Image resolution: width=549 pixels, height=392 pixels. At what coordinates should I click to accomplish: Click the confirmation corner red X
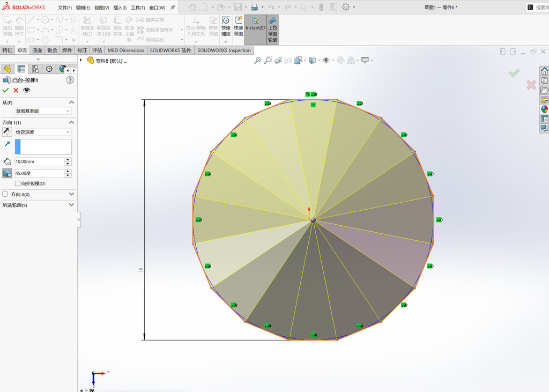tap(531, 85)
